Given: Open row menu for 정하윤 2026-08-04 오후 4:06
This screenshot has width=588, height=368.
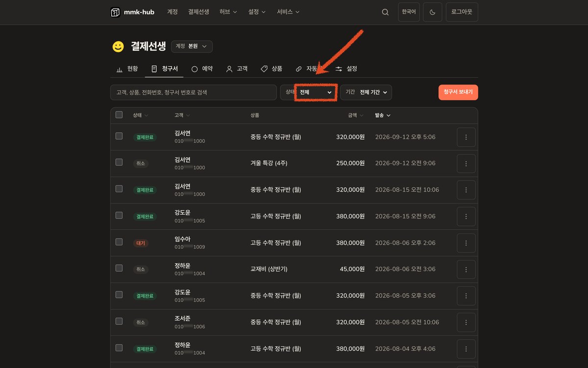Looking at the screenshot, I should [x=466, y=349].
